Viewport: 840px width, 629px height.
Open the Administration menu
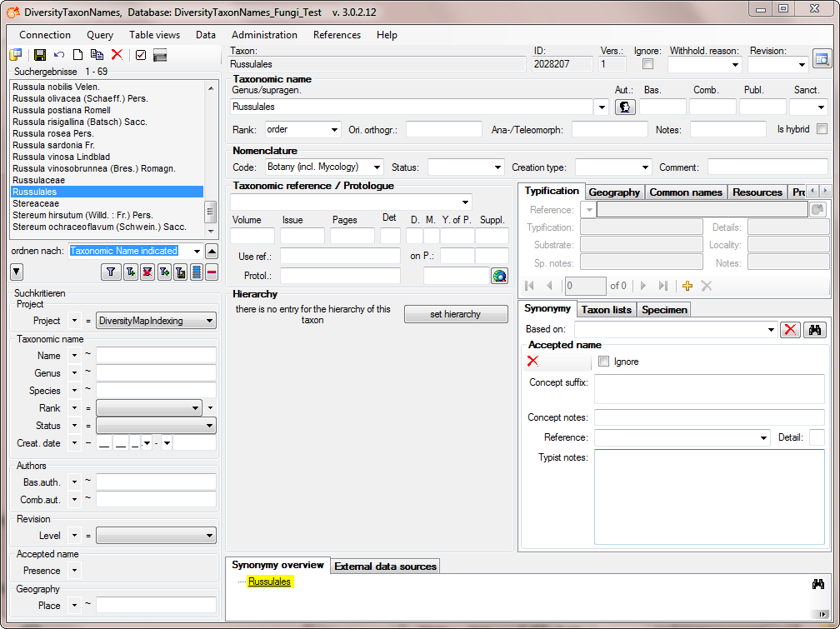click(x=264, y=35)
